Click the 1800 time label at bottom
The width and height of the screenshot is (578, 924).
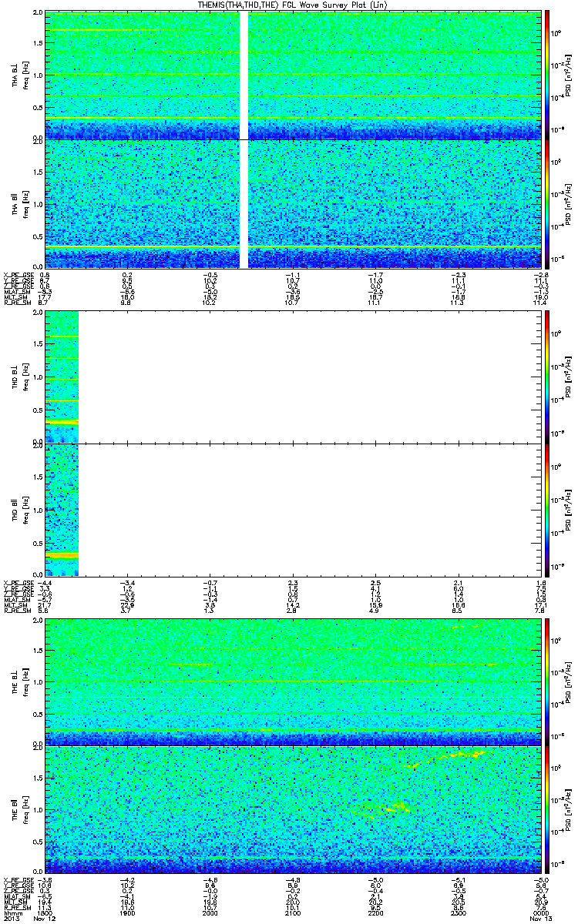pos(45,913)
